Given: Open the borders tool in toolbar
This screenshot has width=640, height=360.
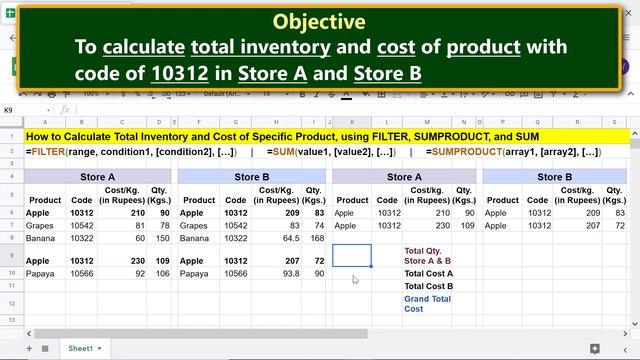Looking at the screenshot, I should [381, 94].
